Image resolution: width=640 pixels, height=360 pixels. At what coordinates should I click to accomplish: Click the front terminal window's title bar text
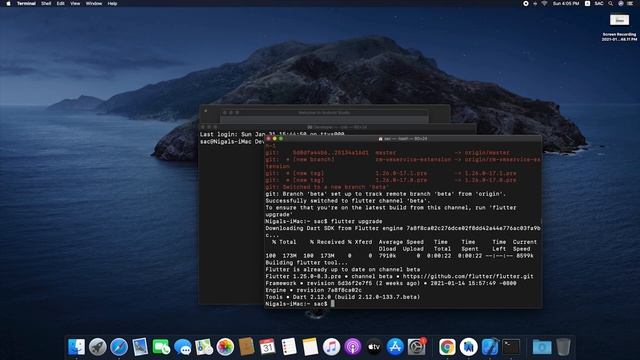coord(403,139)
